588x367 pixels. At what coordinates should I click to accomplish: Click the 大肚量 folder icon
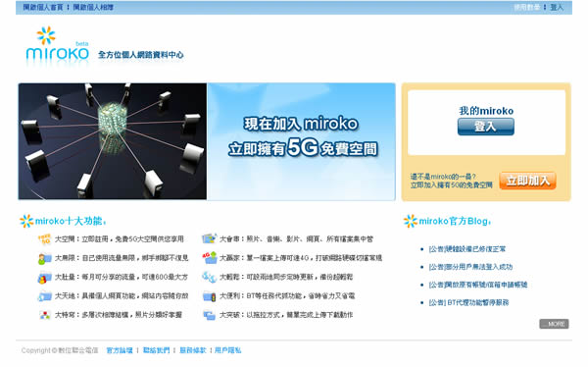click(x=45, y=278)
